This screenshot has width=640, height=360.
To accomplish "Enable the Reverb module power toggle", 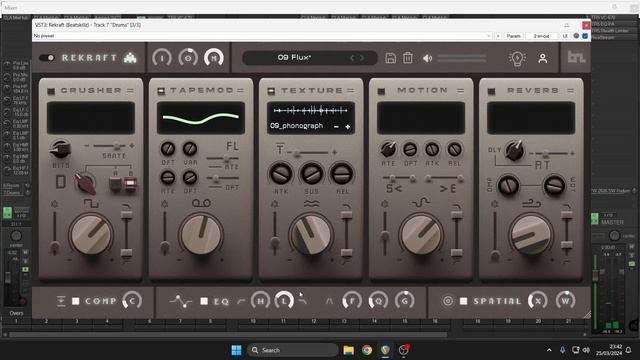I will click(491, 91).
